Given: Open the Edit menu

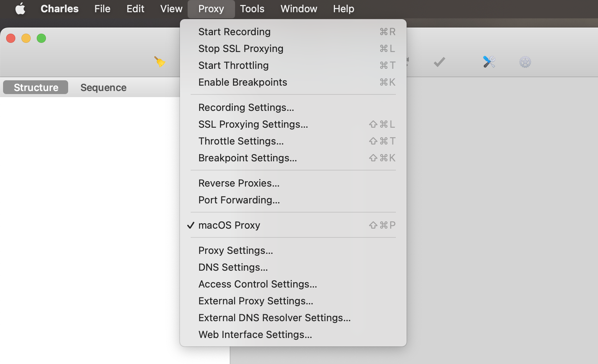Looking at the screenshot, I should tap(135, 9).
